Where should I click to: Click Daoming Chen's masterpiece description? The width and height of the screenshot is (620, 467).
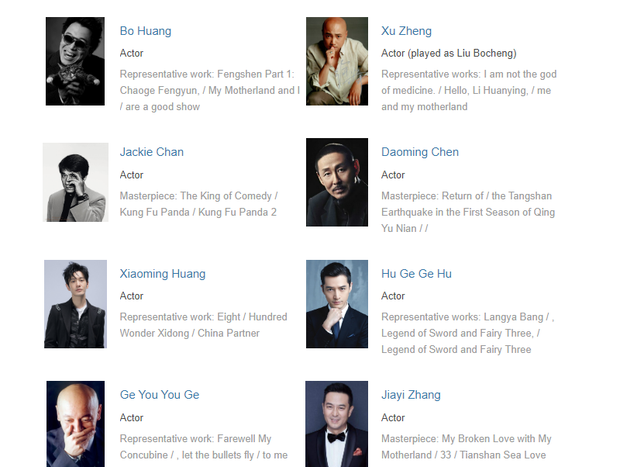468,211
